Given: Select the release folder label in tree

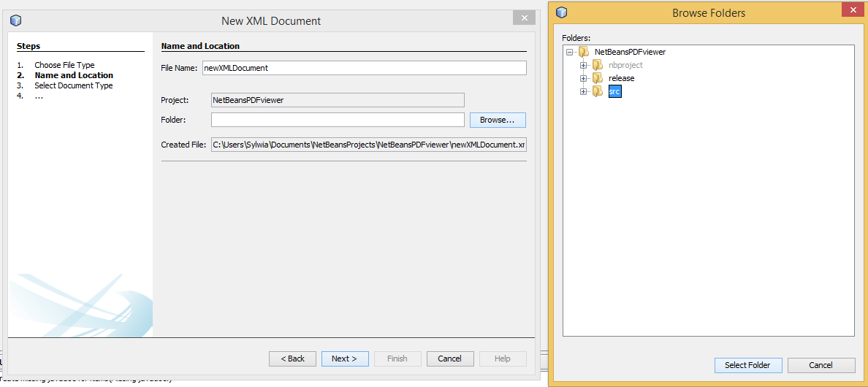Looking at the screenshot, I should (x=621, y=78).
